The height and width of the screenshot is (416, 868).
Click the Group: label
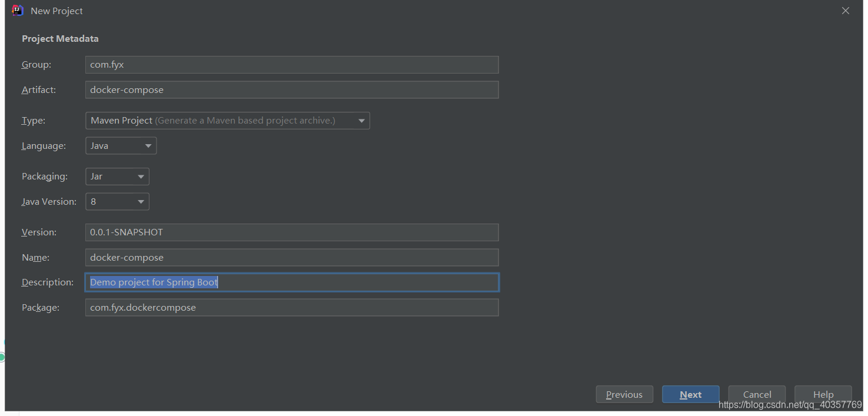pyautogui.click(x=36, y=65)
